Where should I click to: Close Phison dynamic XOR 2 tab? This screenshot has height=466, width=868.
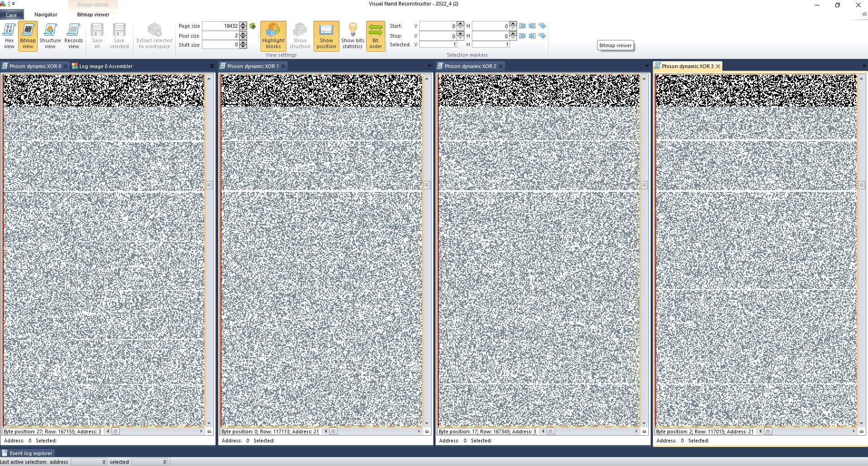pos(500,66)
